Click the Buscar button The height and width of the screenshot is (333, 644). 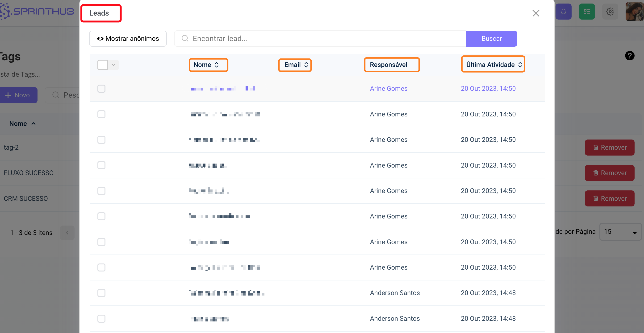pos(491,39)
